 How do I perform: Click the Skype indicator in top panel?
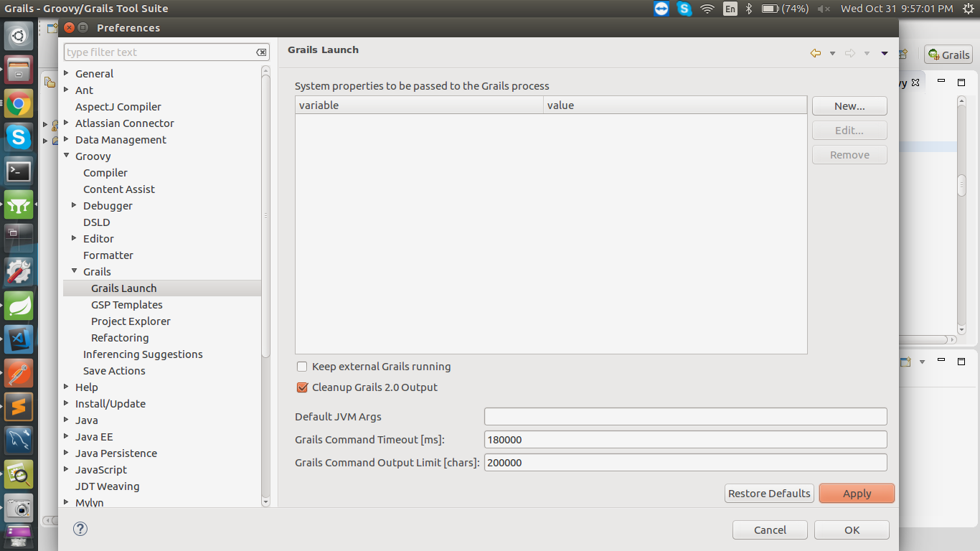684,9
